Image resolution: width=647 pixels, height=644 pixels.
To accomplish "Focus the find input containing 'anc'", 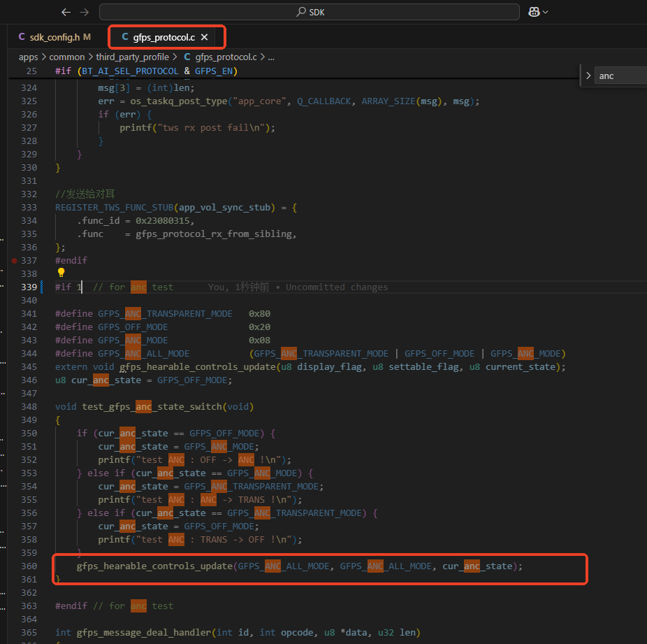I will pyautogui.click(x=621, y=76).
